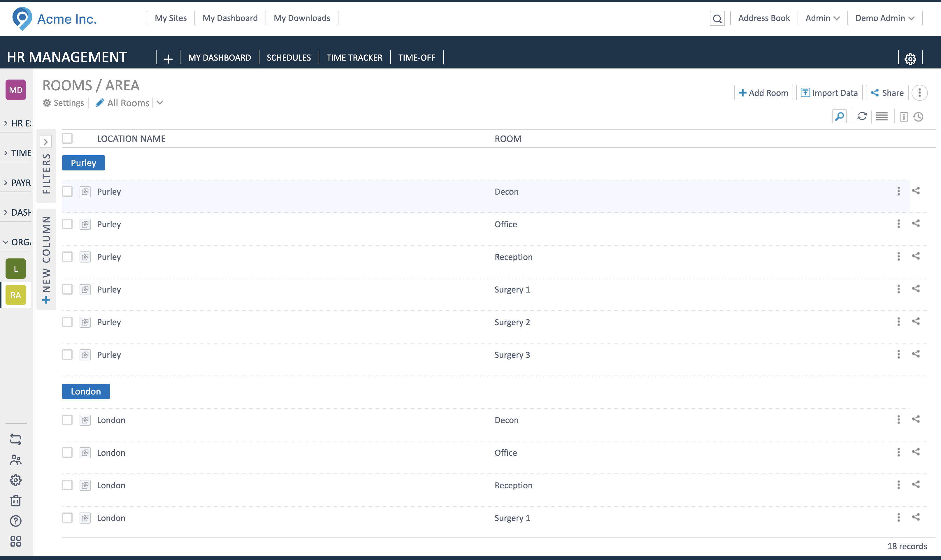Click the search magnifier icon above table
This screenshot has width=941, height=560.
pos(839,117)
